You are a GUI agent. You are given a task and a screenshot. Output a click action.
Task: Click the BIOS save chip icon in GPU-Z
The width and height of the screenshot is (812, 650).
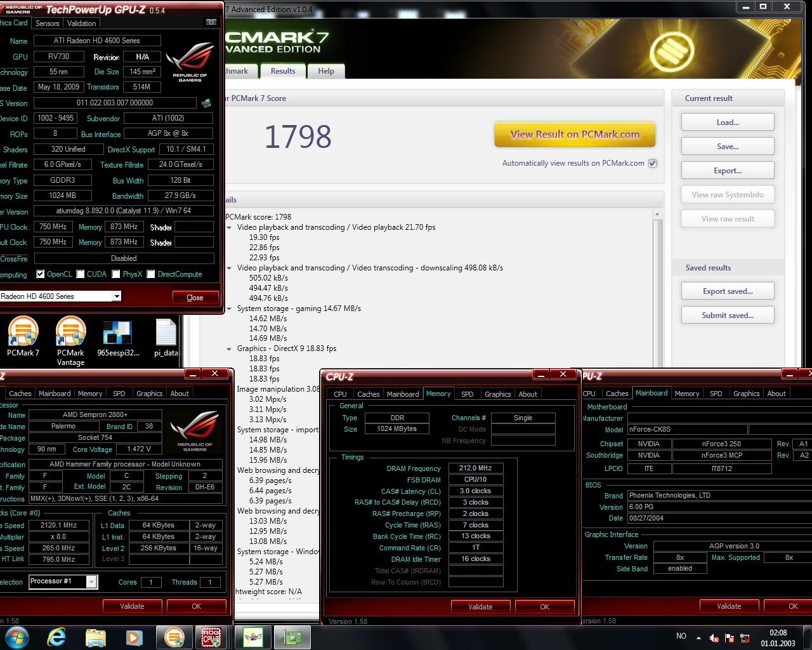[x=206, y=102]
